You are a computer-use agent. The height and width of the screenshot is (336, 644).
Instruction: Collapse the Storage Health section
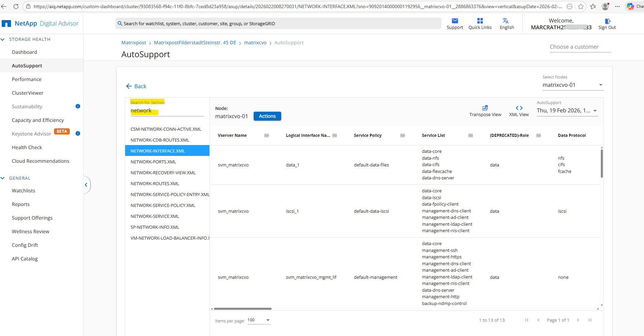pyautogui.click(x=3, y=39)
